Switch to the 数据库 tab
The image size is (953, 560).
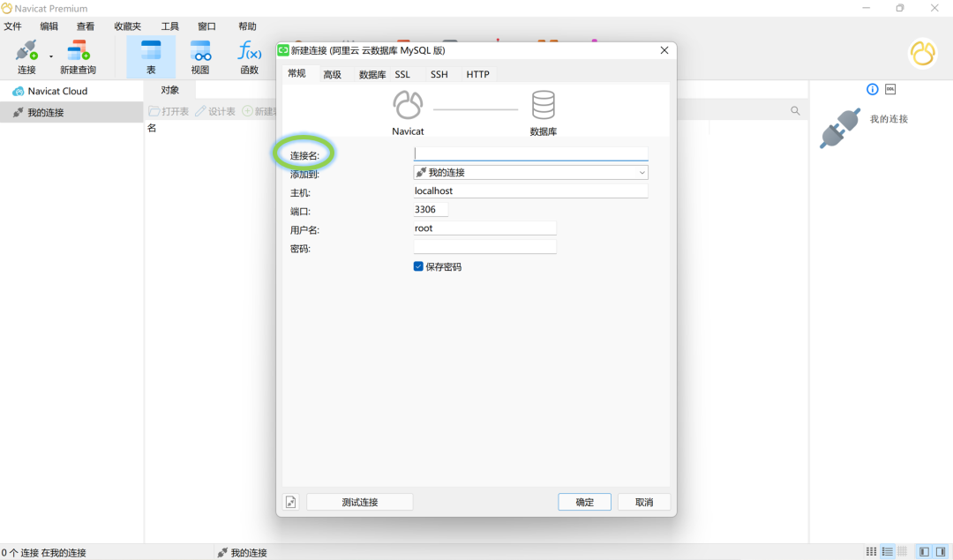(372, 74)
